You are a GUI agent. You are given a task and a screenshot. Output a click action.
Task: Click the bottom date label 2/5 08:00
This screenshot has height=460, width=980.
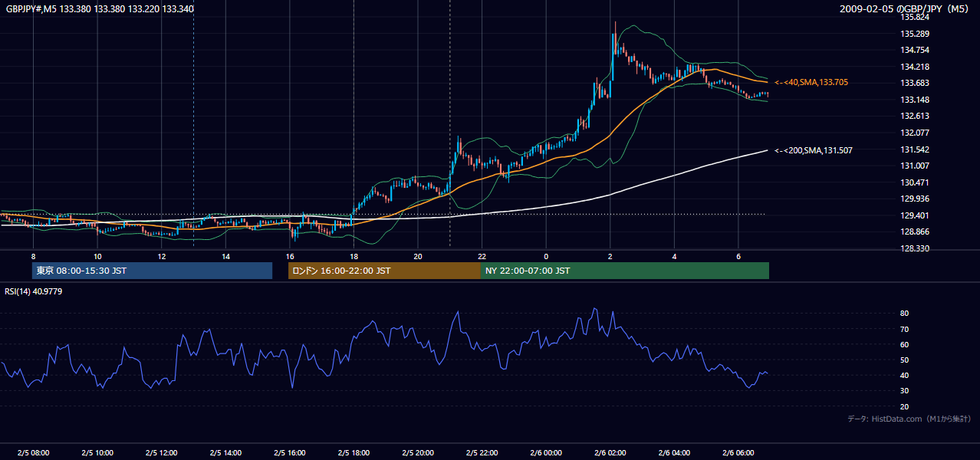[x=33, y=452]
